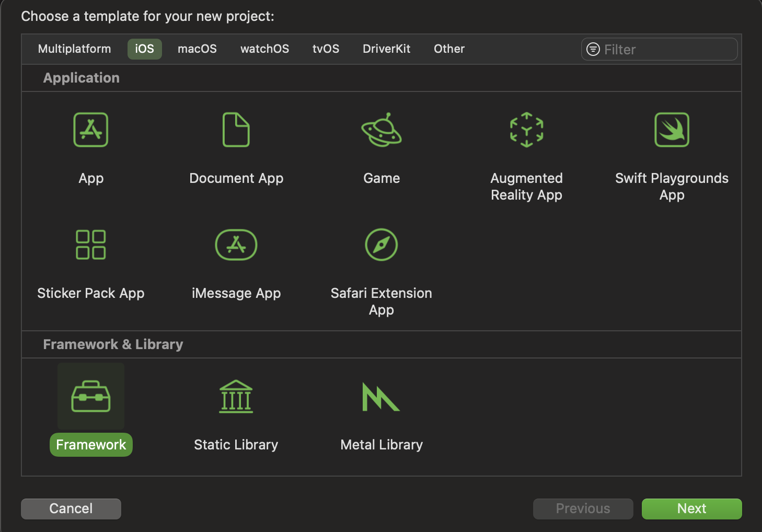The height and width of the screenshot is (532, 762).
Task: Click the iMessage App label
Action: (x=236, y=293)
